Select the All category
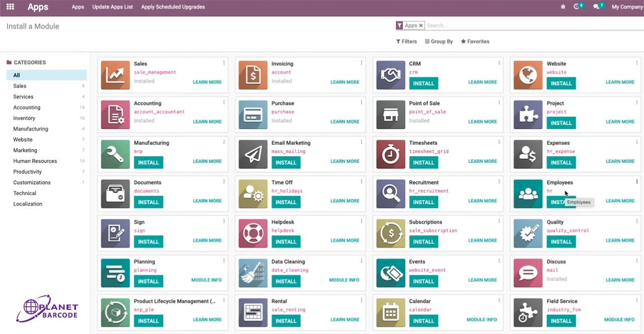Viewport: 644px width, 334px height. (x=47, y=75)
